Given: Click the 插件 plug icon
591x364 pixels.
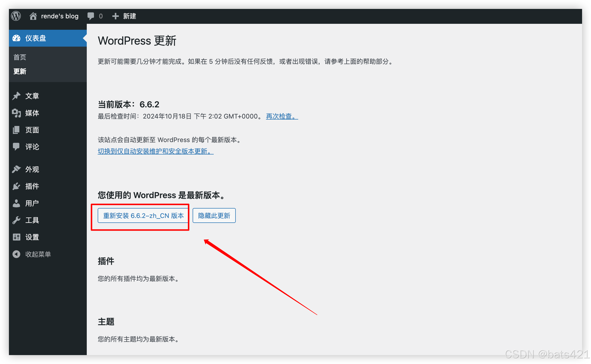Looking at the screenshot, I should [x=16, y=186].
